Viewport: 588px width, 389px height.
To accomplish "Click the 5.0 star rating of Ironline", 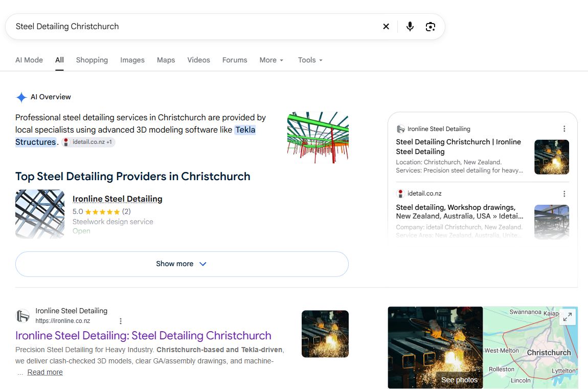I will coord(101,212).
